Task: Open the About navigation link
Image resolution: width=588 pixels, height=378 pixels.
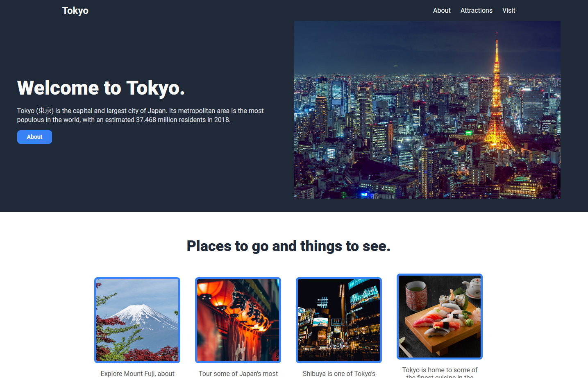Action: [441, 11]
